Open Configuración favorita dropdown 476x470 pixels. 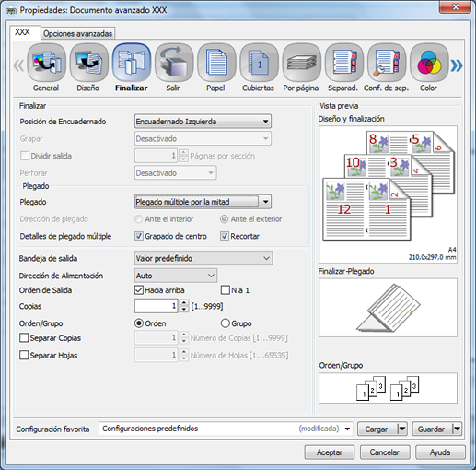click(x=226, y=429)
